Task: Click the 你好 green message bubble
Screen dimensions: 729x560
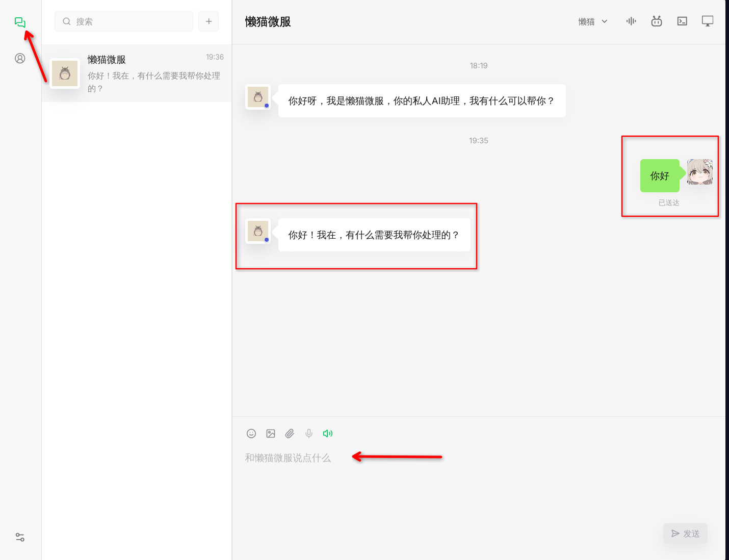Action: pos(660,175)
